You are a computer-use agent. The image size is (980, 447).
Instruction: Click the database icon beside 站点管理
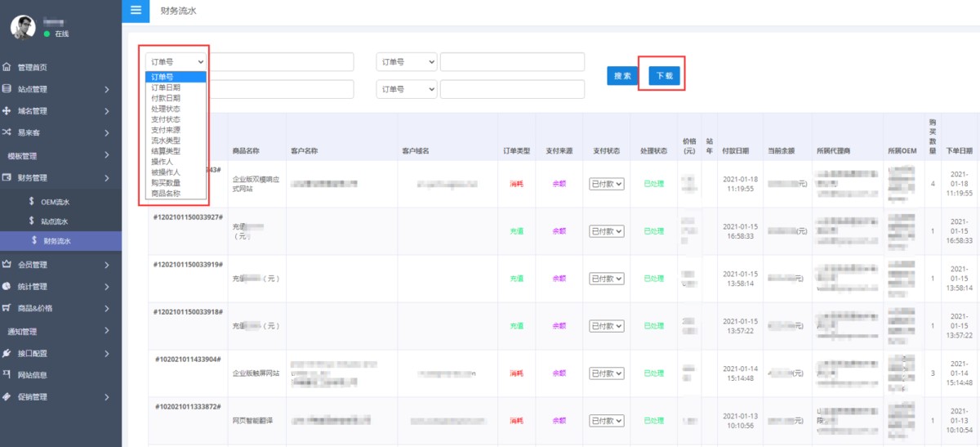point(7,89)
